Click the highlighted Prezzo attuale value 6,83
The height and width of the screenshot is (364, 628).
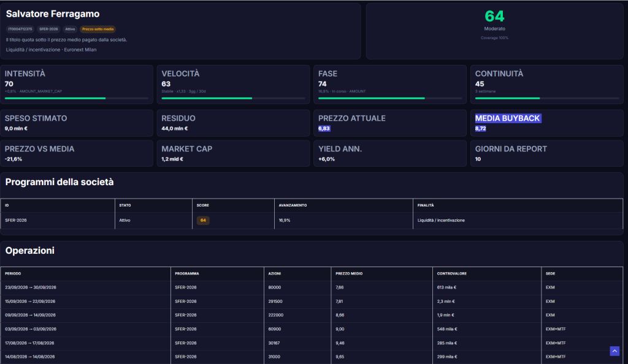click(324, 129)
